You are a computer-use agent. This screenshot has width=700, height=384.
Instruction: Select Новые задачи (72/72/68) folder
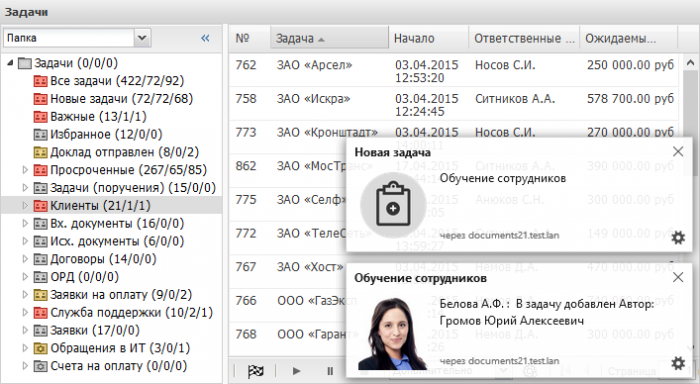pos(121,99)
